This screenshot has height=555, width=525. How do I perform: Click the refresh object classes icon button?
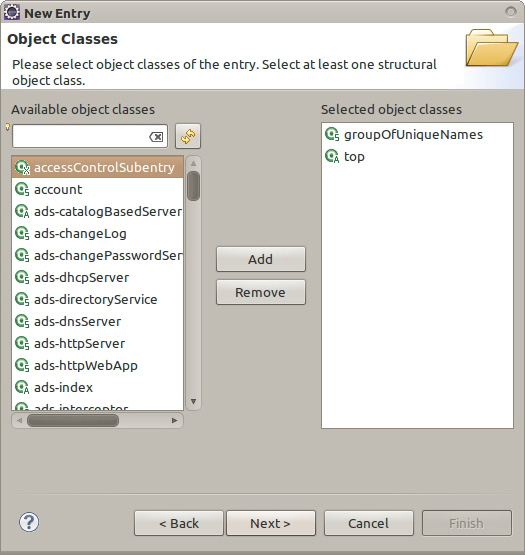pos(188,136)
